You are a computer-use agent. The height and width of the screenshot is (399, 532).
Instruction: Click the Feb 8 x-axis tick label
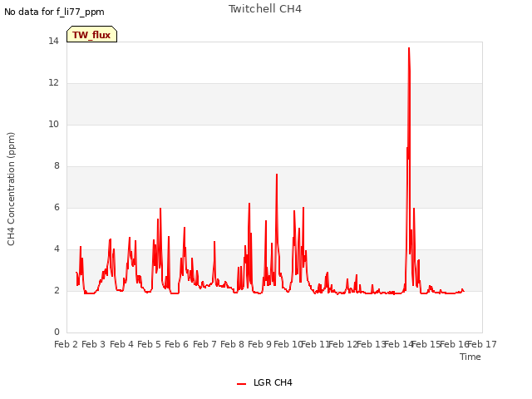click(x=232, y=344)
